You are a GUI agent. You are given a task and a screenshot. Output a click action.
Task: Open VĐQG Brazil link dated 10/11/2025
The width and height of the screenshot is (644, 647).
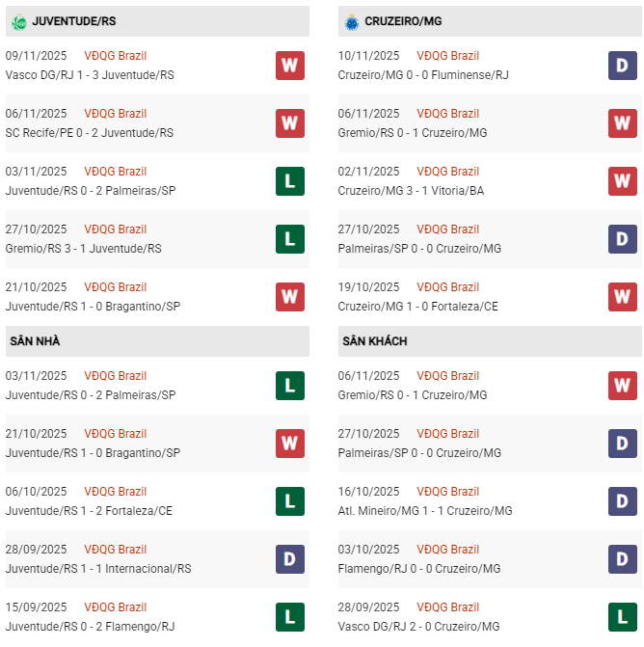pos(447,56)
